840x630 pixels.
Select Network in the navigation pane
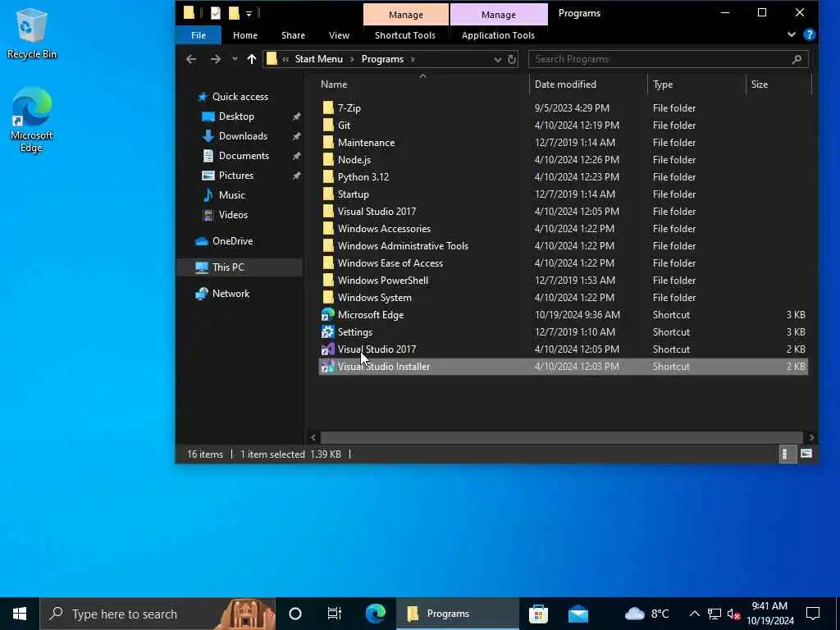point(231,294)
